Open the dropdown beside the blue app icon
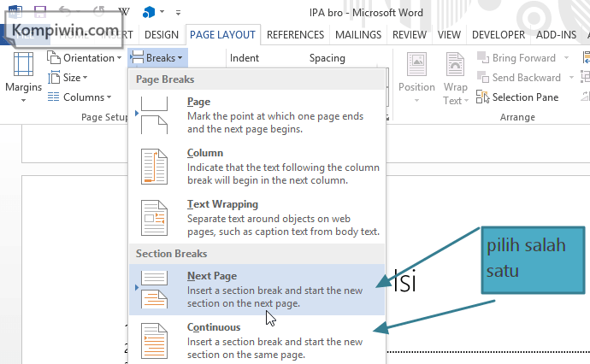Image resolution: width=590 pixels, height=364 pixels. point(162,12)
